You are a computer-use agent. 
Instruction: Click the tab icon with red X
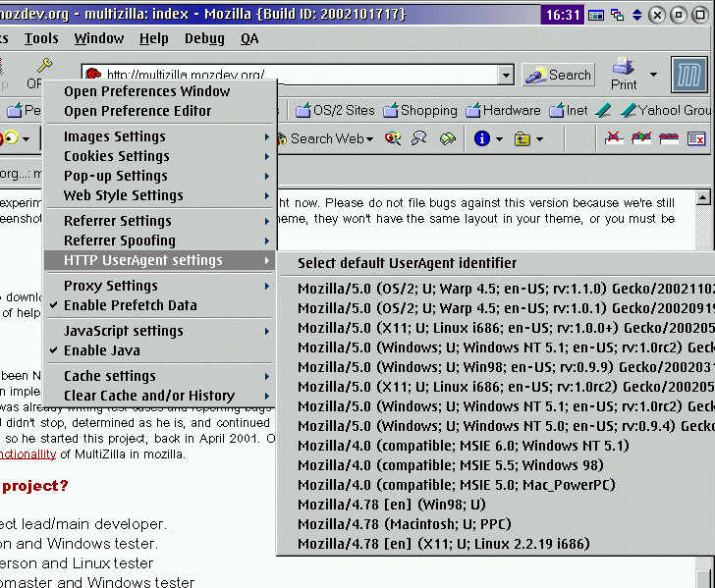click(x=614, y=137)
